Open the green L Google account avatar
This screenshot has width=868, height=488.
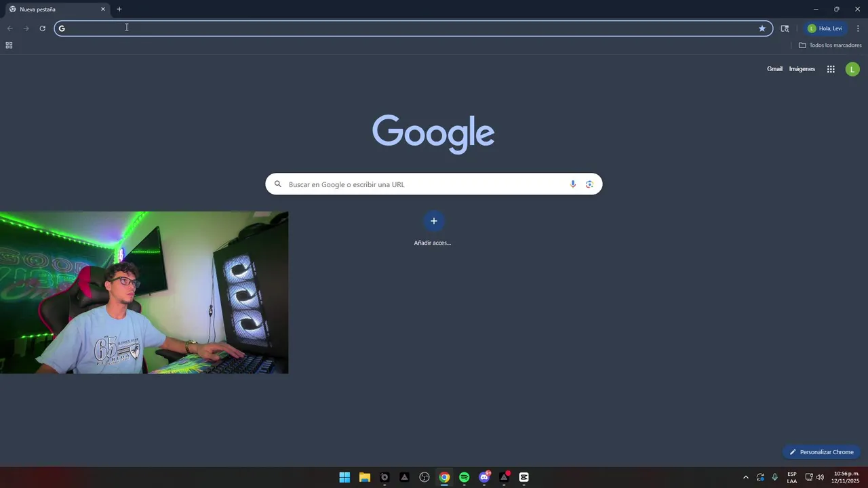852,69
